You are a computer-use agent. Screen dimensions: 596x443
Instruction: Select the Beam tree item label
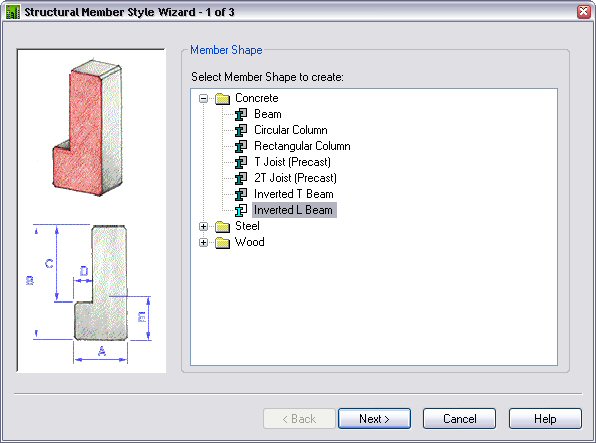268,114
